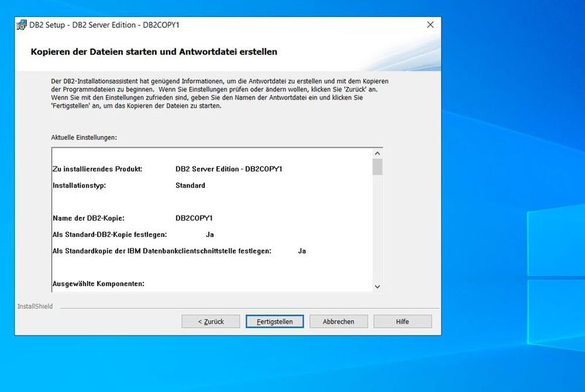This screenshot has height=392, width=585.
Task: Click Fertigstellen to start copying files
Action: coord(275,322)
